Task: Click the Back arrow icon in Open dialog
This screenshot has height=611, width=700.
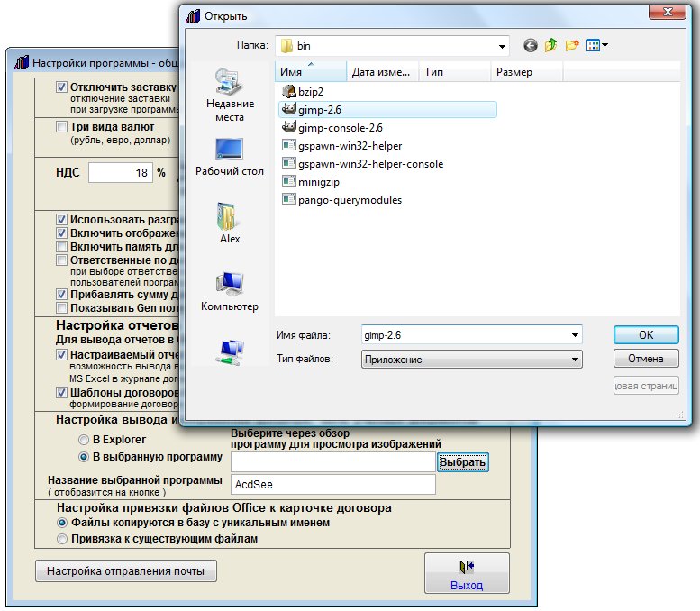Action: (531, 46)
